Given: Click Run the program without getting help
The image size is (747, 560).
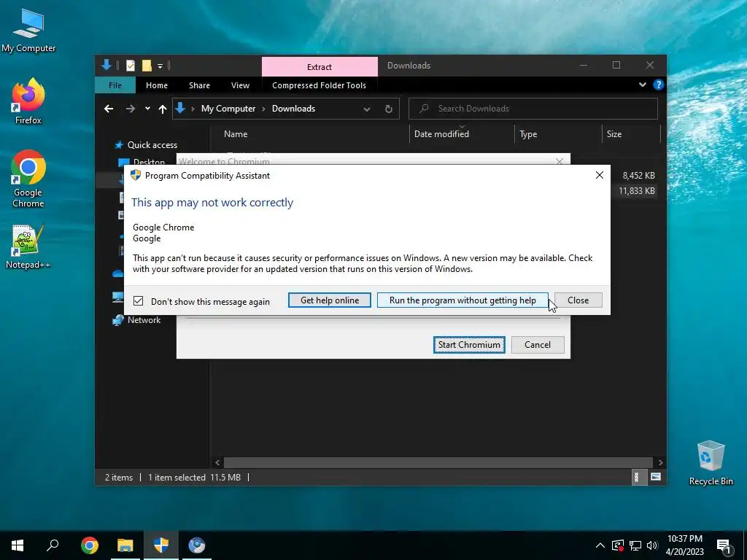Looking at the screenshot, I should pyautogui.click(x=462, y=300).
